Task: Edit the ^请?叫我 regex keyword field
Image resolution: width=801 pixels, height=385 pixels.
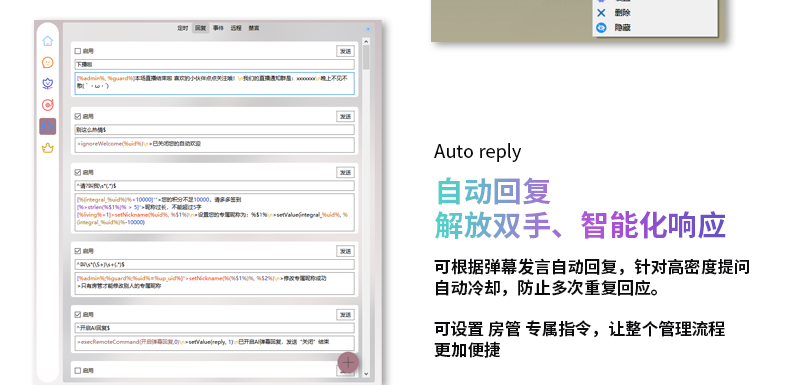Action: pos(215,186)
